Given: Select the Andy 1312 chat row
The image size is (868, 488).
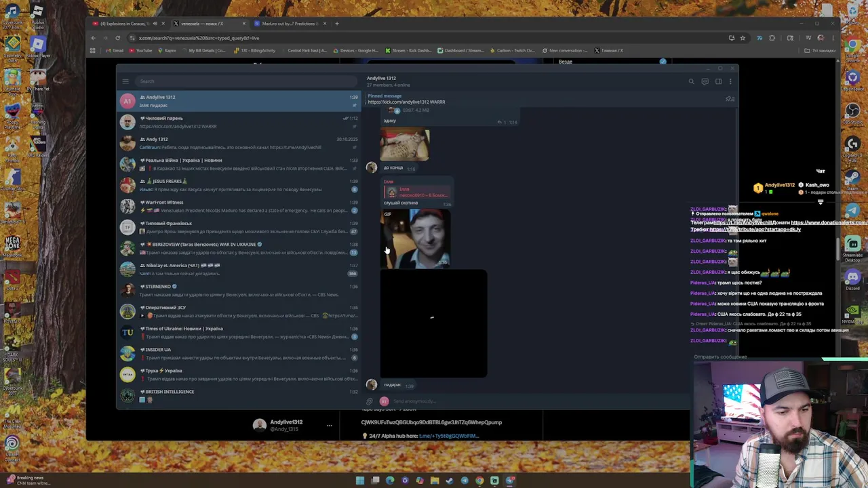Looking at the screenshot, I should point(239,143).
